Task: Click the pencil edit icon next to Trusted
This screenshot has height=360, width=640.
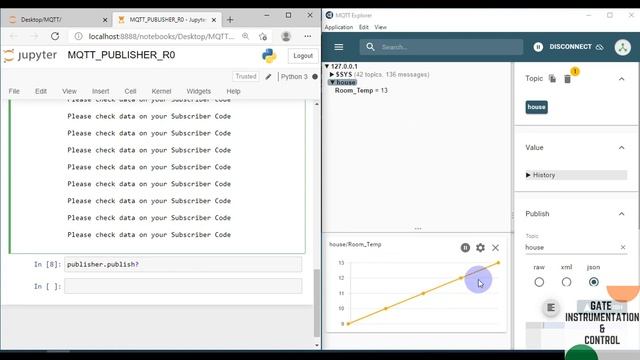Action: click(268, 76)
